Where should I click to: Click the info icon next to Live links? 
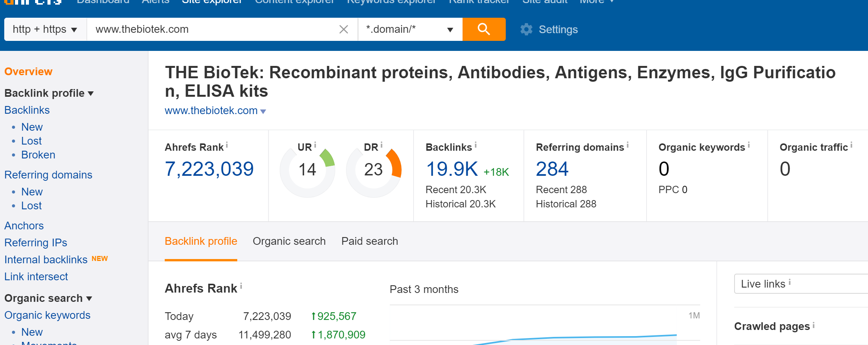pyautogui.click(x=790, y=282)
